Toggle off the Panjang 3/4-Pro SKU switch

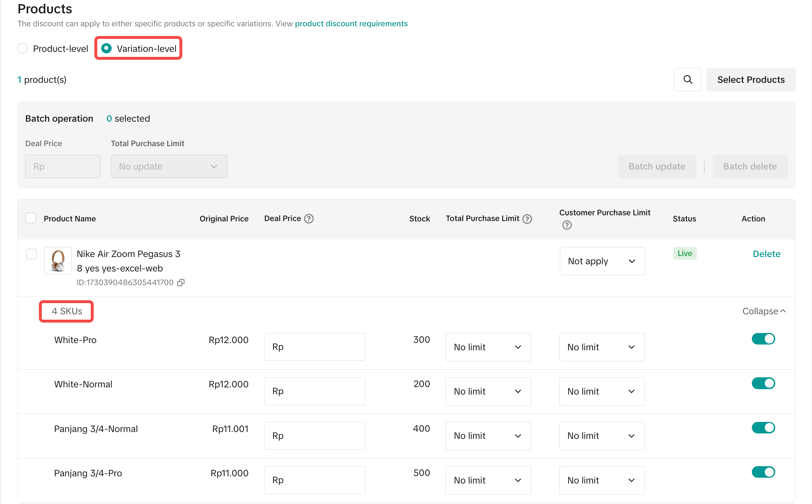[x=763, y=472]
